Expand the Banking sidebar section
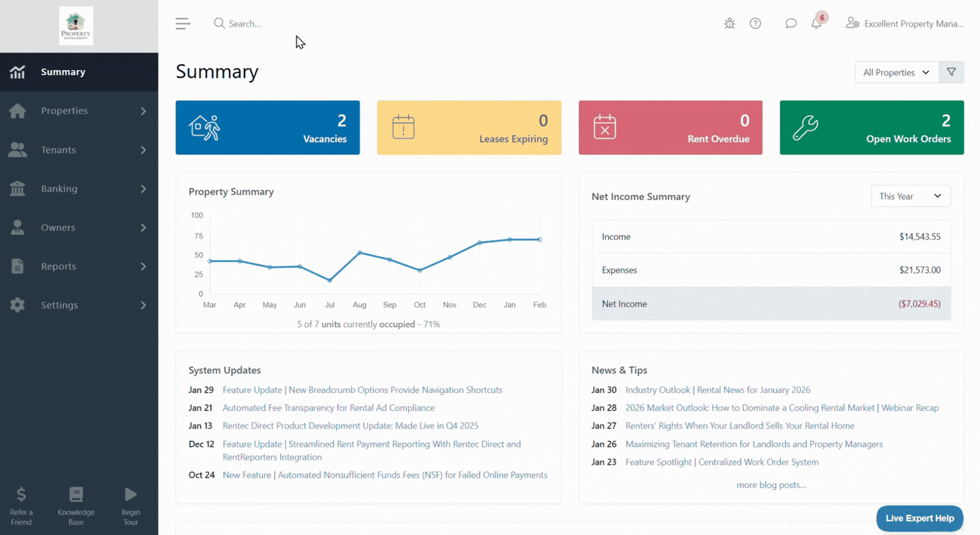The height and width of the screenshot is (535, 980). [x=79, y=188]
